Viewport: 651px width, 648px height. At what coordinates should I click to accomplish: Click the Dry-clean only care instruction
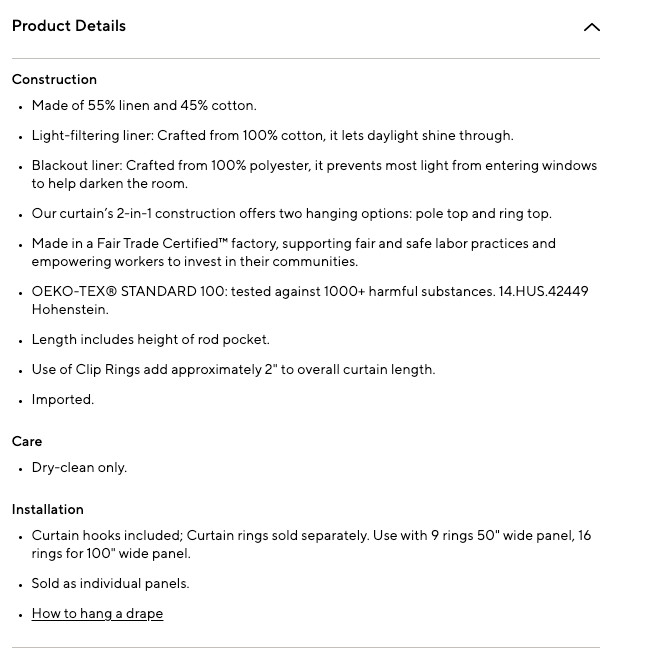79,467
